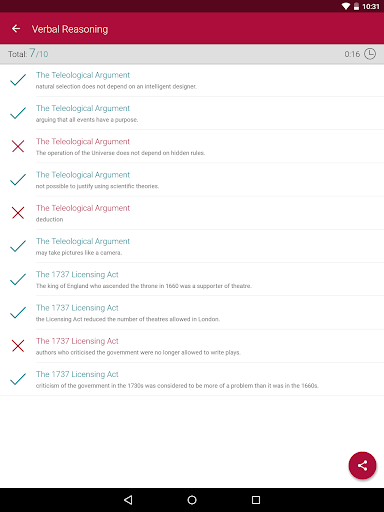The height and width of the screenshot is (512, 384).
Task: Click red cross beside 'deduction' answer
Action: point(18,213)
